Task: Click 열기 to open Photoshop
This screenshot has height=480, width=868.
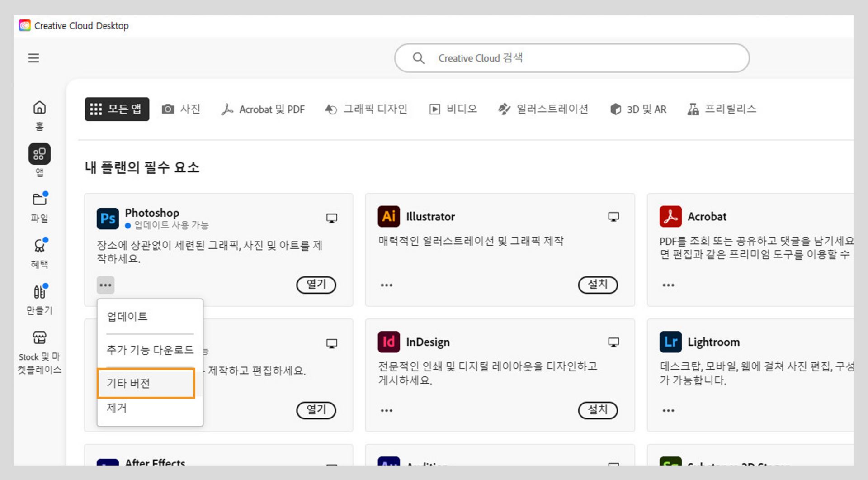Action: click(316, 285)
